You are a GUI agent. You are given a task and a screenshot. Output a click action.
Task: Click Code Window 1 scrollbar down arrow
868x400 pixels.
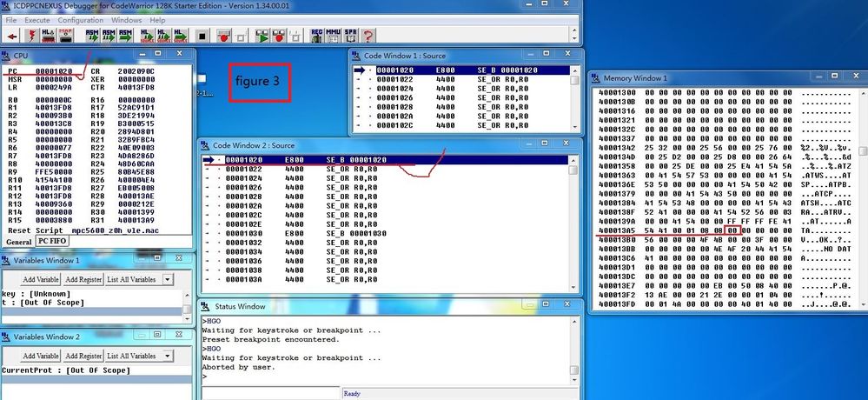574,127
